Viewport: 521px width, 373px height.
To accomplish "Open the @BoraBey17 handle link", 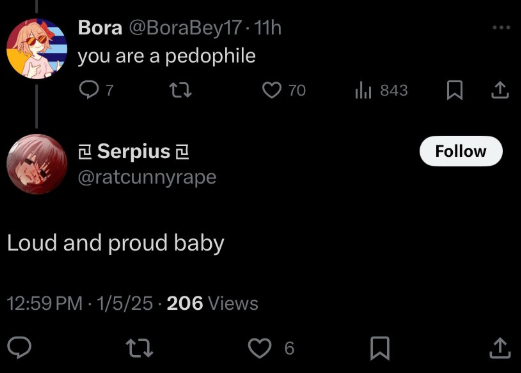I will click(x=185, y=27).
